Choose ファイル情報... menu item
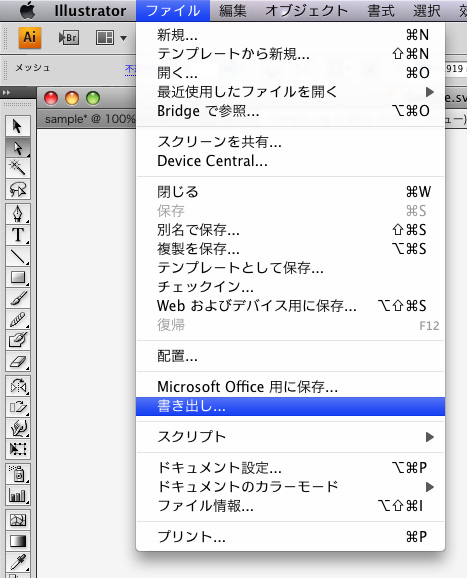Image resolution: width=467 pixels, height=578 pixels. pyautogui.click(x=290, y=506)
